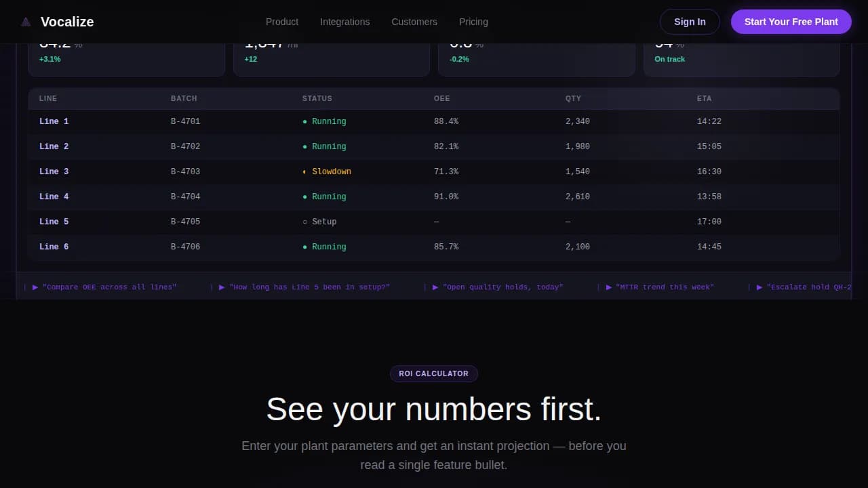868x488 pixels.
Task: Click the Vocalize logo icon
Action: pyautogui.click(x=26, y=21)
